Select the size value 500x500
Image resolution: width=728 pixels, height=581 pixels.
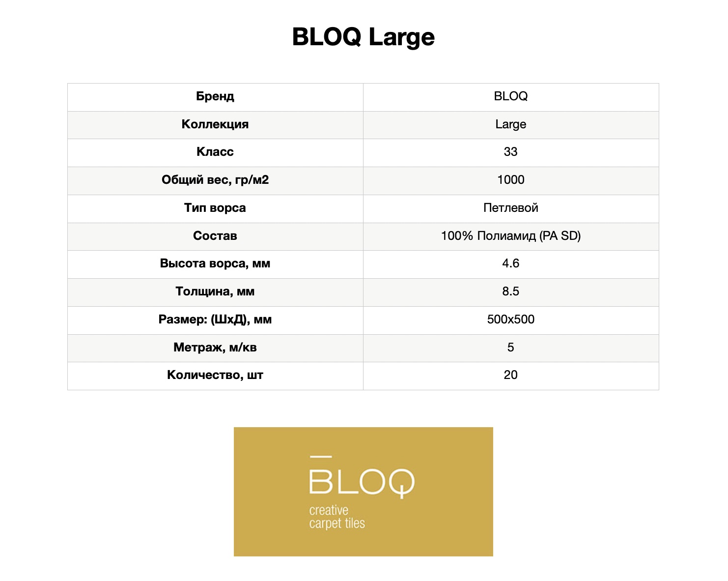511,320
